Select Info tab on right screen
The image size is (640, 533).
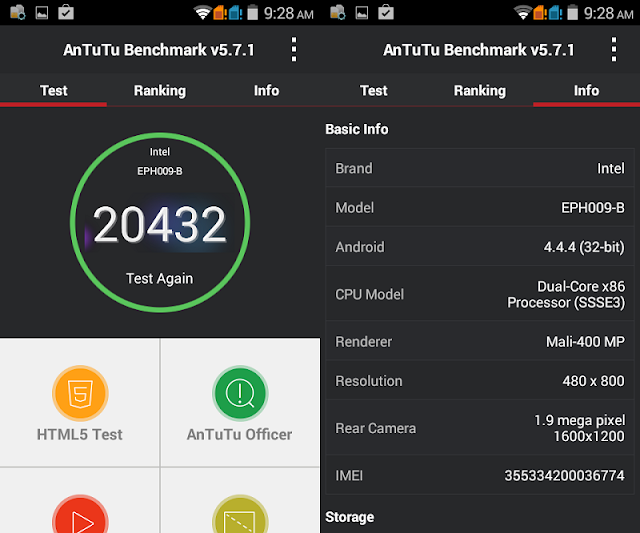click(587, 90)
